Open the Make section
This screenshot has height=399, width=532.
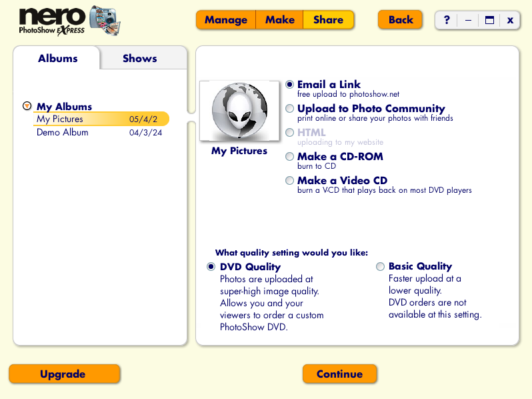(x=279, y=20)
